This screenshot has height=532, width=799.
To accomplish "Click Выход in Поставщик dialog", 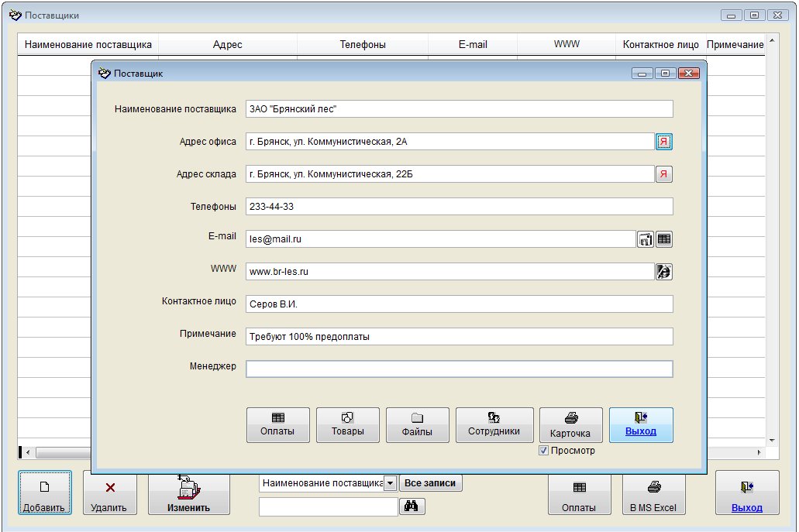I will [x=641, y=425].
